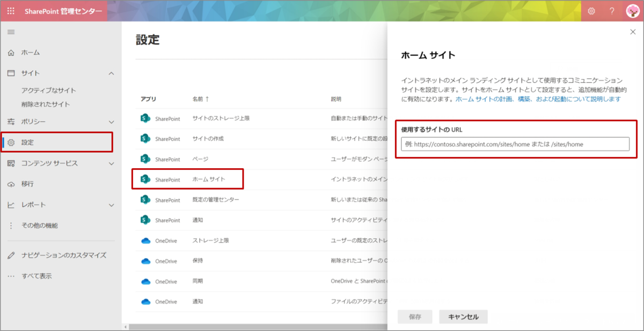Click the horizontal scrollbar below settings list

point(258,327)
